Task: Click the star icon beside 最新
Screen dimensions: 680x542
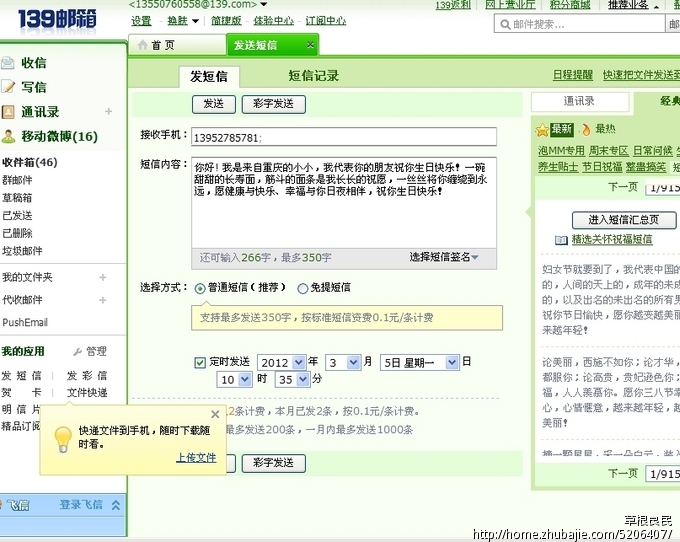Action: (x=542, y=130)
